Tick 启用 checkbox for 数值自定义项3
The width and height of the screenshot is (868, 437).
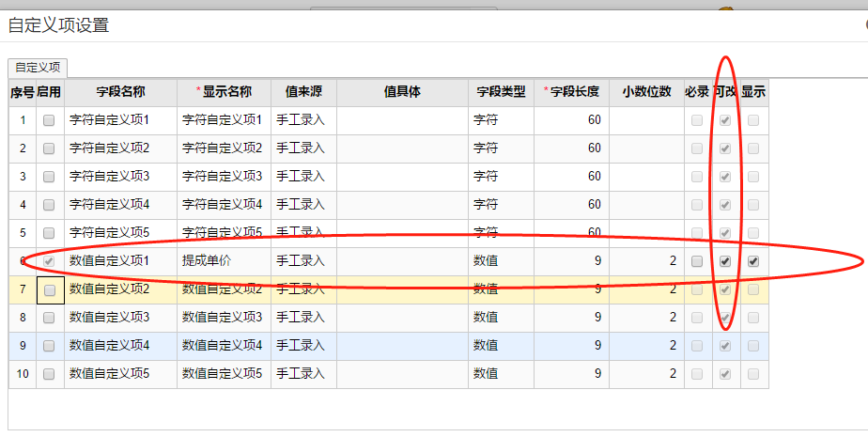(x=49, y=318)
